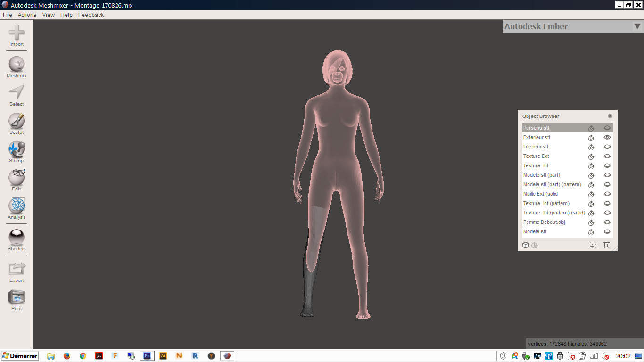Activate the Select tool
This screenshot has width=644, height=362.
pyautogui.click(x=17, y=96)
